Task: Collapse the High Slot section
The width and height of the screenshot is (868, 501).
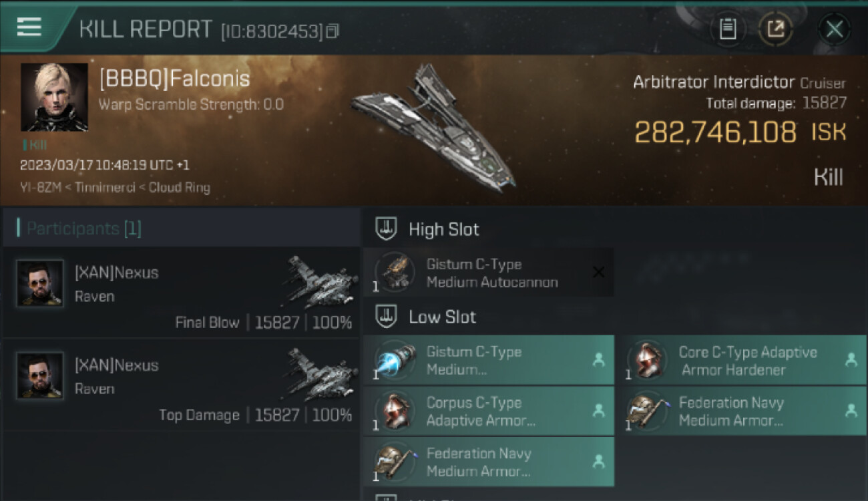Action: pos(385,229)
